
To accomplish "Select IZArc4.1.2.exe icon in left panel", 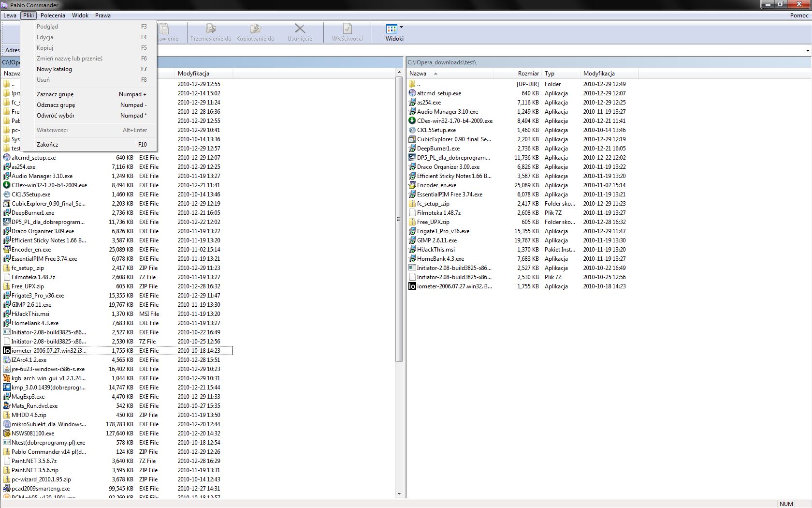I will tap(7, 359).
